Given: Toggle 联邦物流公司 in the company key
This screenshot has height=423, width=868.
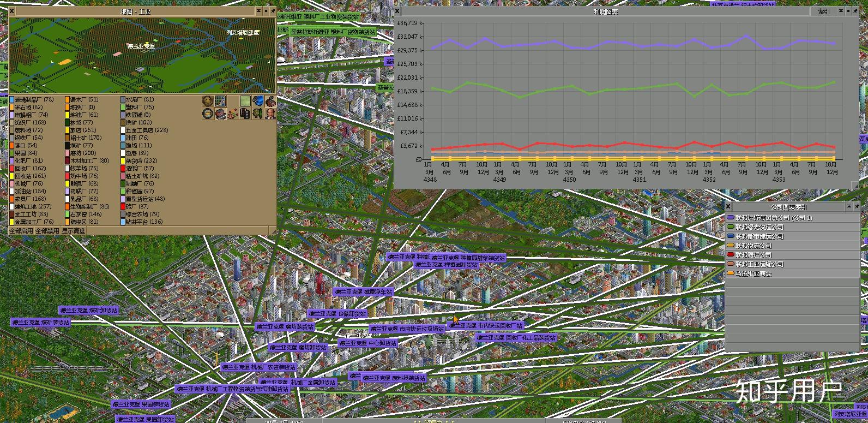Looking at the screenshot, I should point(793,246).
